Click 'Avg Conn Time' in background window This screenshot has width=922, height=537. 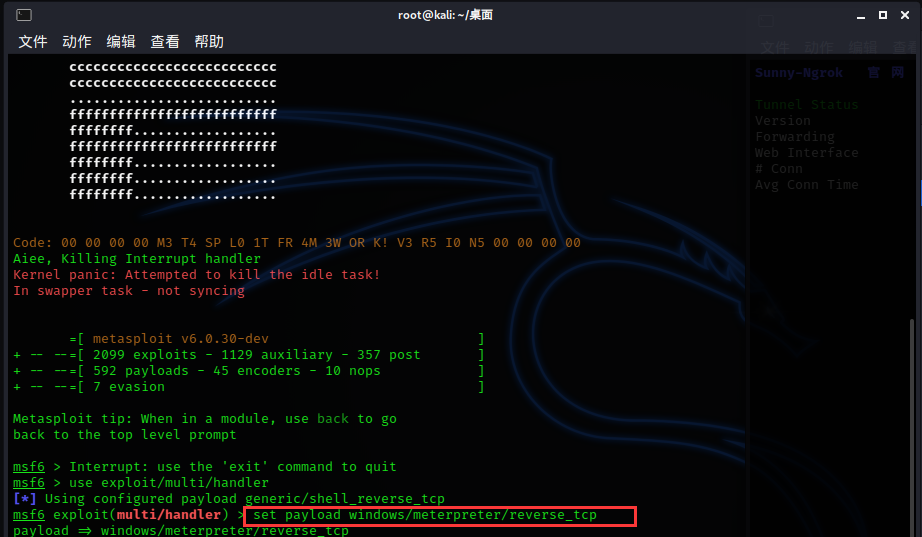click(x=806, y=185)
